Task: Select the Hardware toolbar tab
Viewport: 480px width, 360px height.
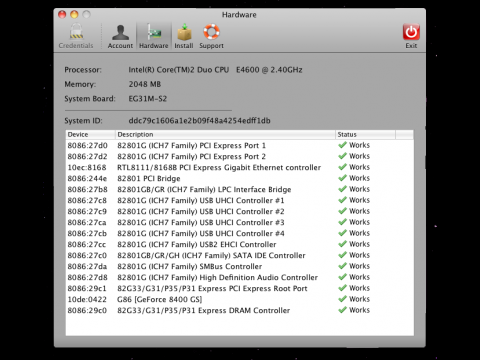Action: 154,36
